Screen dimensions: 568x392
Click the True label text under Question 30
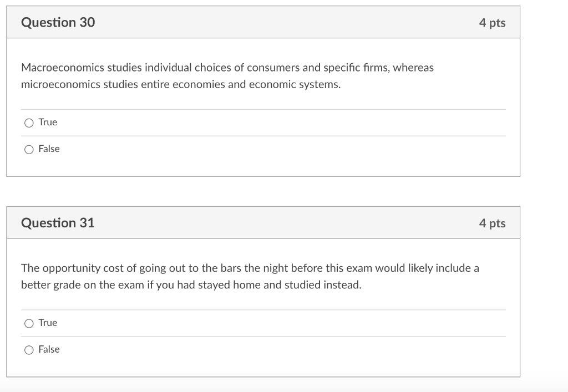[x=48, y=123]
